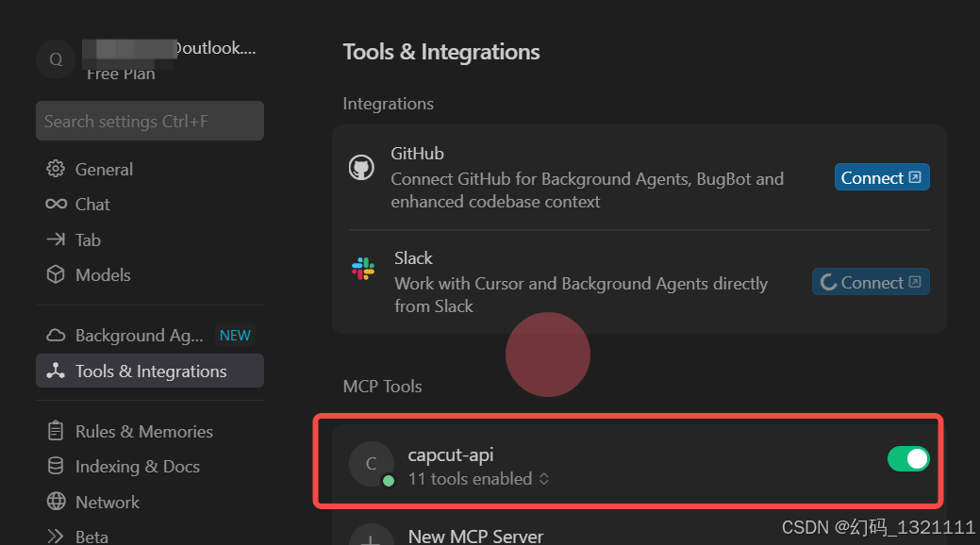This screenshot has height=545, width=980.
Task: Click the Free Plan label
Action: [x=121, y=74]
